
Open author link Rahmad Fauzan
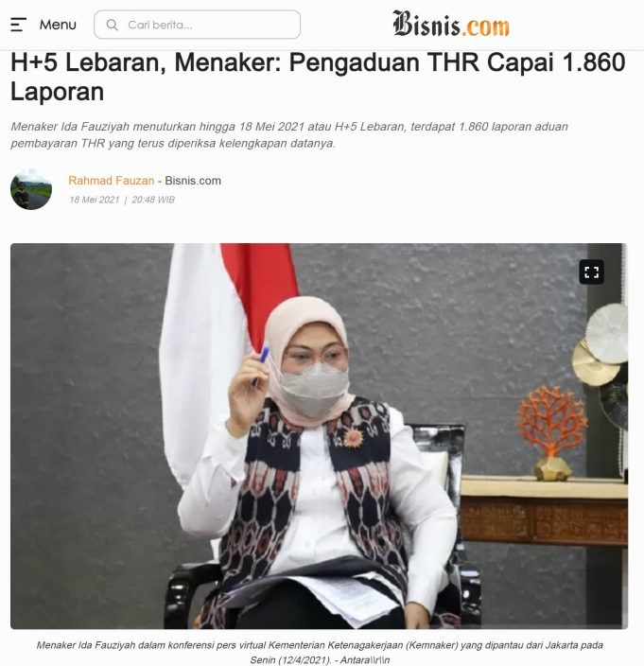112,181
